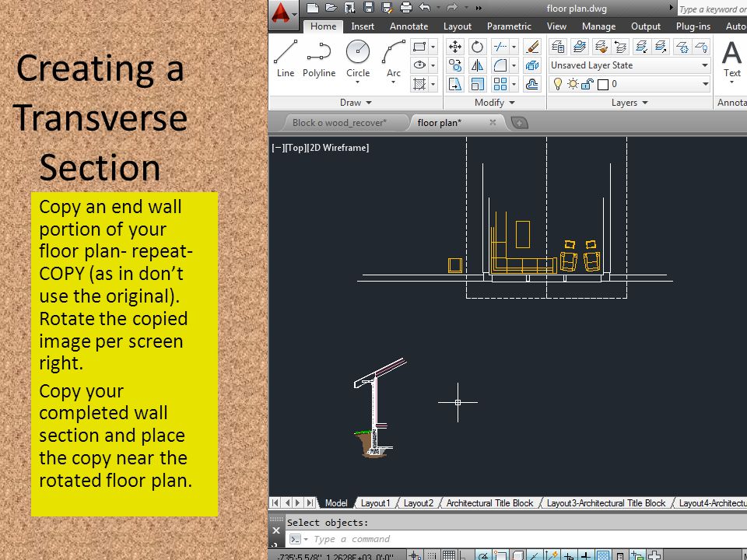Screen dimensions: 747x560
Task: Select the Ellipse tool in Draw panel
Action: 419,65
